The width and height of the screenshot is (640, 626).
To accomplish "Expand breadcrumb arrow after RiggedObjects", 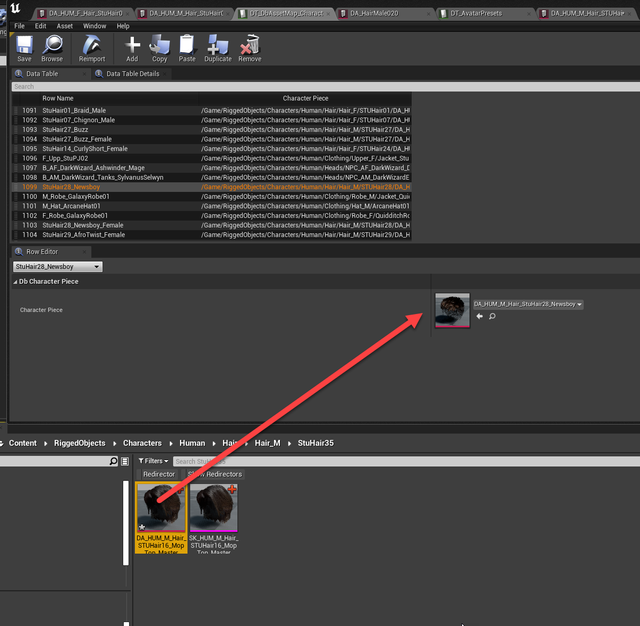I will click(114, 443).
